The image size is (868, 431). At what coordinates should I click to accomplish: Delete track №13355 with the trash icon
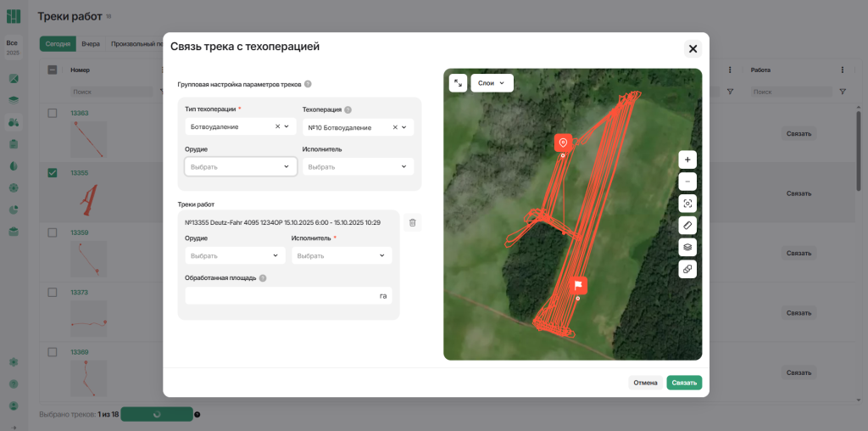pos(412,222)
